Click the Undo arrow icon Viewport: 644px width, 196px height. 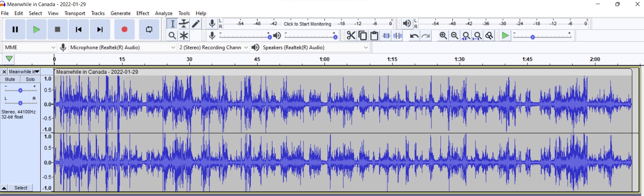414,36
